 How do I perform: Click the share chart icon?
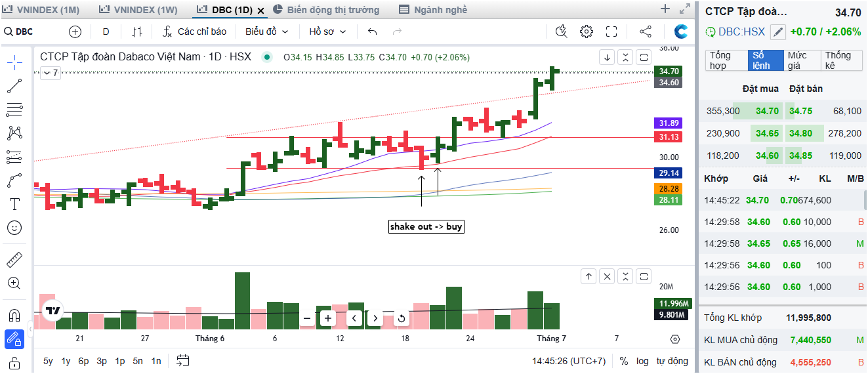point(645,31)
